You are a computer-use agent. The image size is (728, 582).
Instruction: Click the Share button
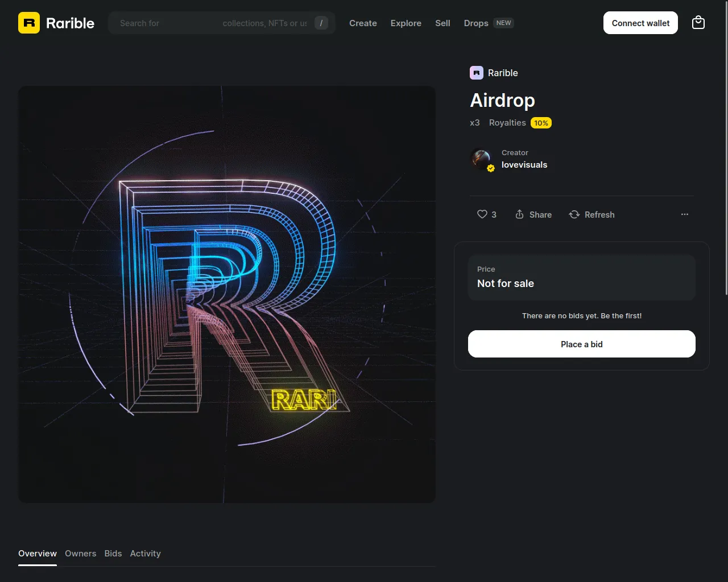pos(533,214)
